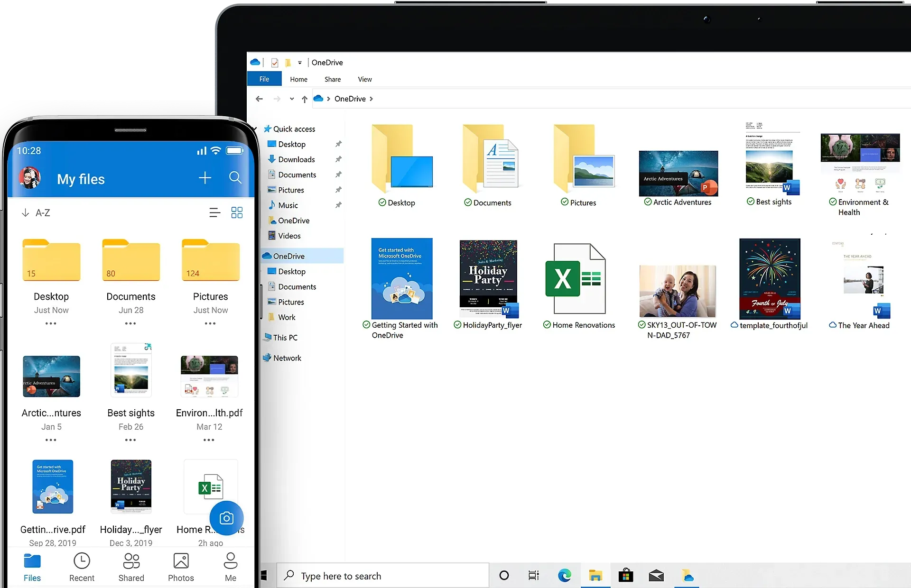Select Arctic Adventures PowerPoint file
This screenshot has width=911, height=588.
[x=678, y=178]
